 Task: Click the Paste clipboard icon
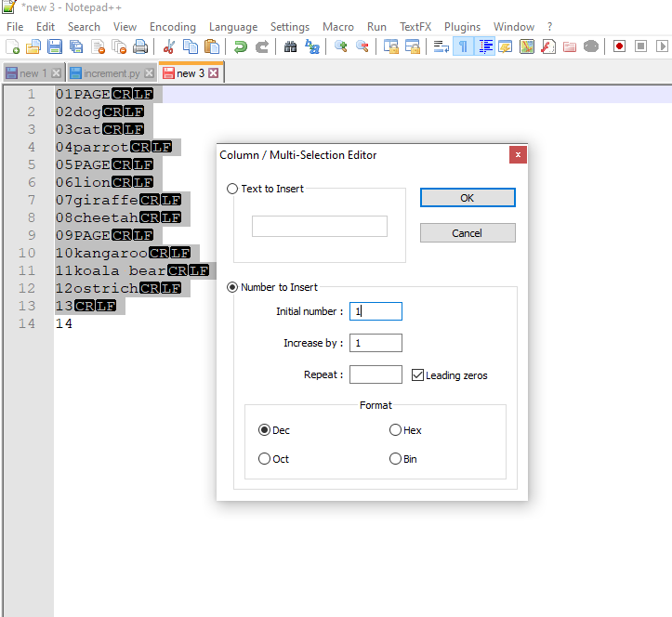212,46
